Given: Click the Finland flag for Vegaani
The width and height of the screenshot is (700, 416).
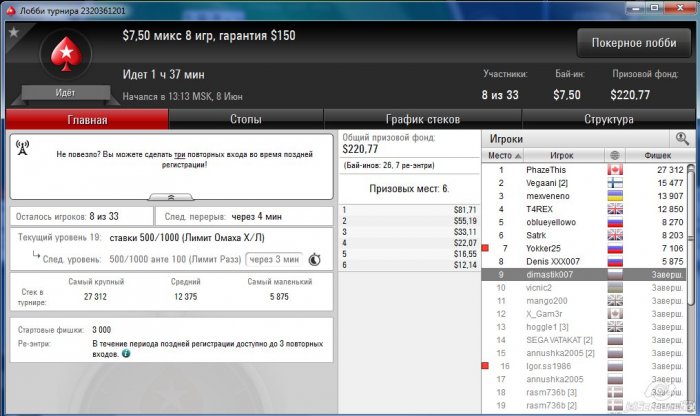Looking at the screenshot, I should pyautogui.click(x=615, y=183).
